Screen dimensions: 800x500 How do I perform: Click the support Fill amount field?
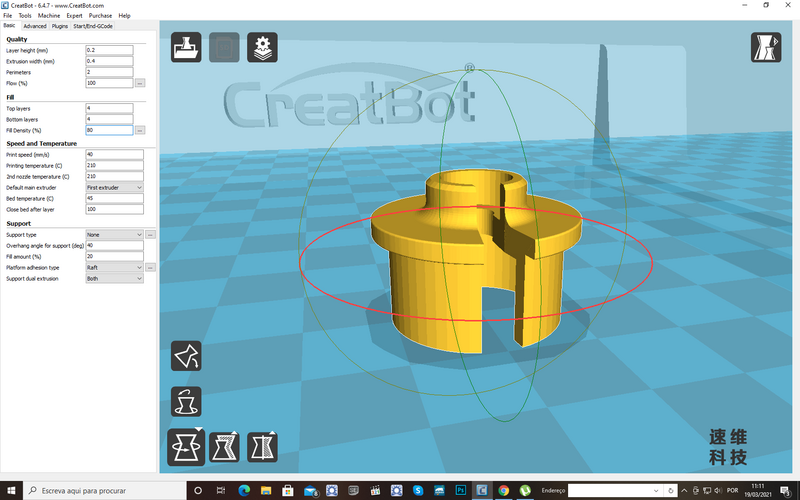(114, 257)
